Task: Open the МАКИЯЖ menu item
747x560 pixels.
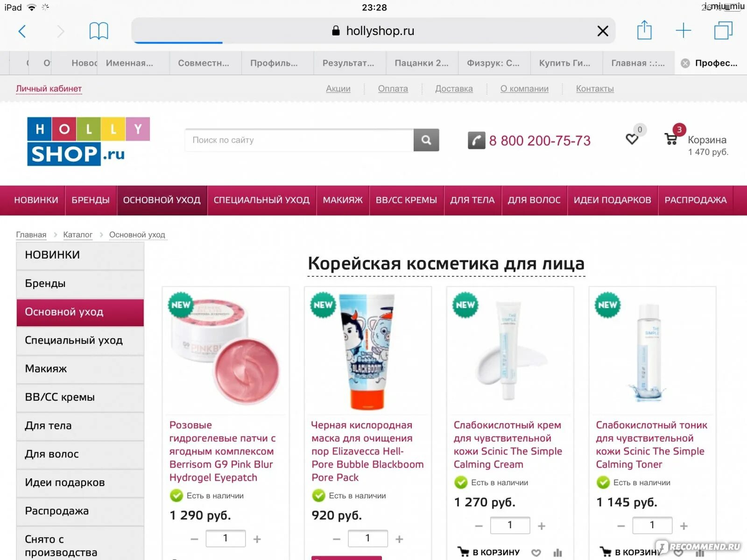Action: click(x=343, y=200)
